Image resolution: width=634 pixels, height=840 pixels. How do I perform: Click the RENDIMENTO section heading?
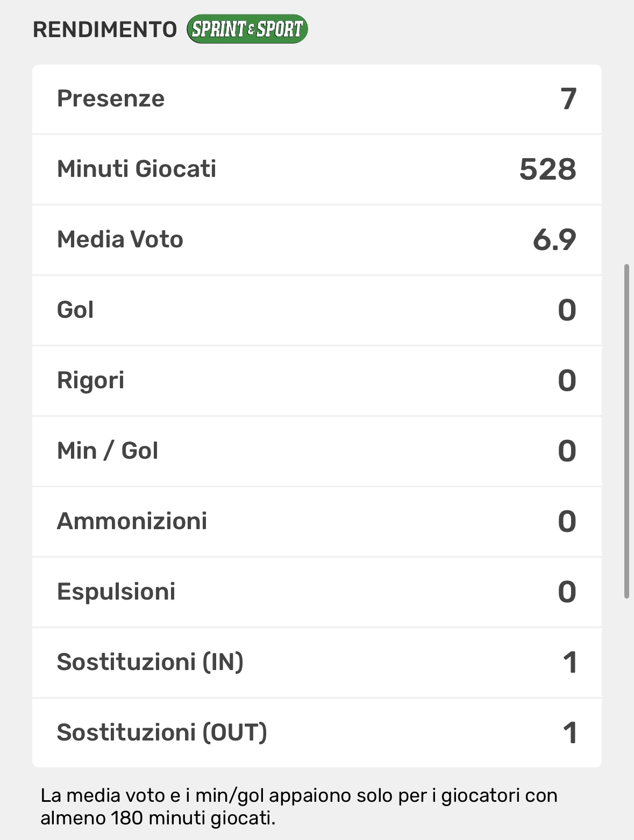pos(105,30)
